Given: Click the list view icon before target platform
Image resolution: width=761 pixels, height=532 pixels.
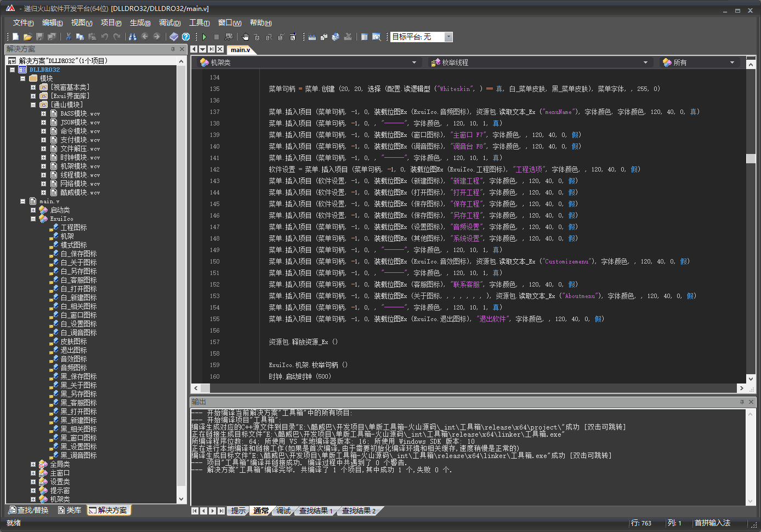Looking at the screenshot, I should tap(365, 37).
